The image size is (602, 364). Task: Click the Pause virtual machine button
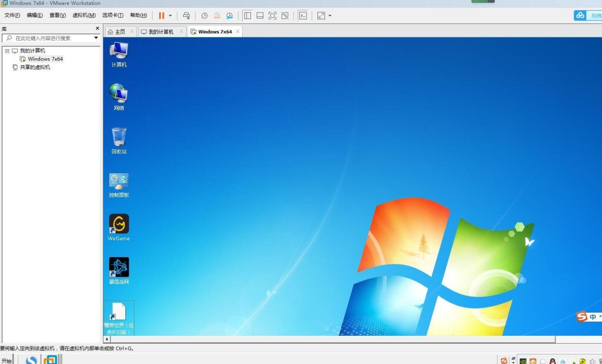[x=161, y=16]
